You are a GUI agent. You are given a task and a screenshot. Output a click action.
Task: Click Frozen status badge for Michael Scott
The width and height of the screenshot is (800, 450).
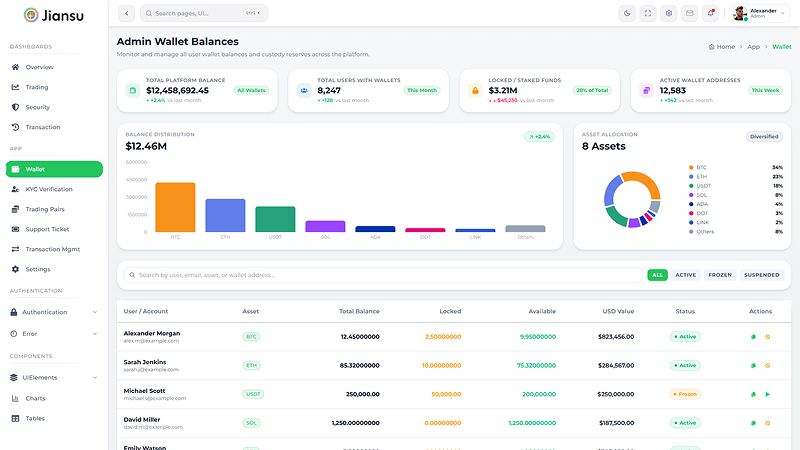pyautogui.click(x=685, y=394)
